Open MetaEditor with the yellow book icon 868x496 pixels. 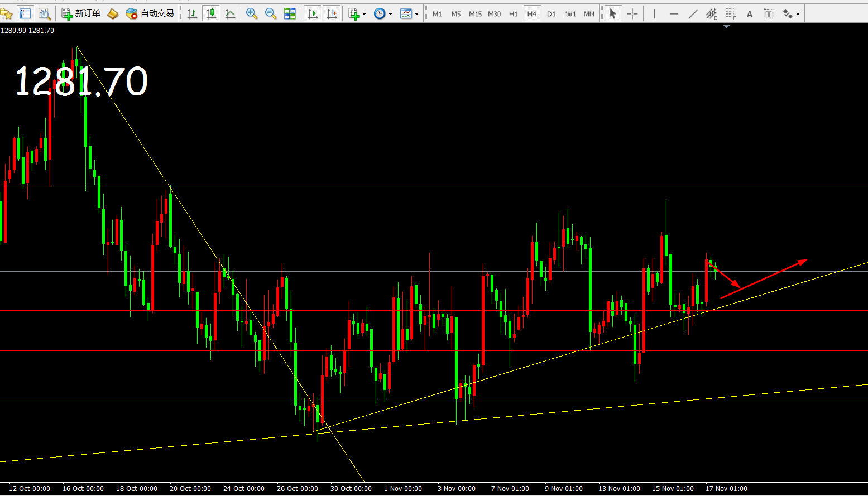pyautogui.click(x=113, y=14)
